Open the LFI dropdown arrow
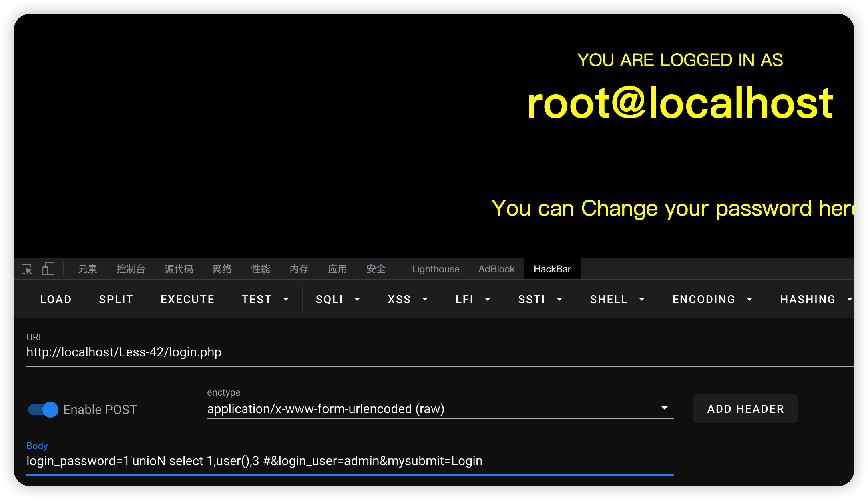868x500 pixels. pos(487,300)
